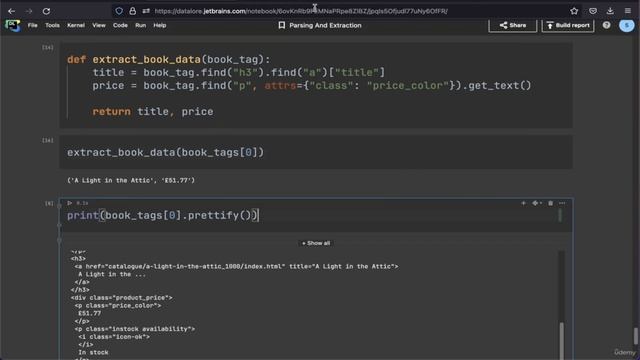The image size is (640, 360).
Task: Click the £51.77 line in HTML output
Action: (89, 313)
